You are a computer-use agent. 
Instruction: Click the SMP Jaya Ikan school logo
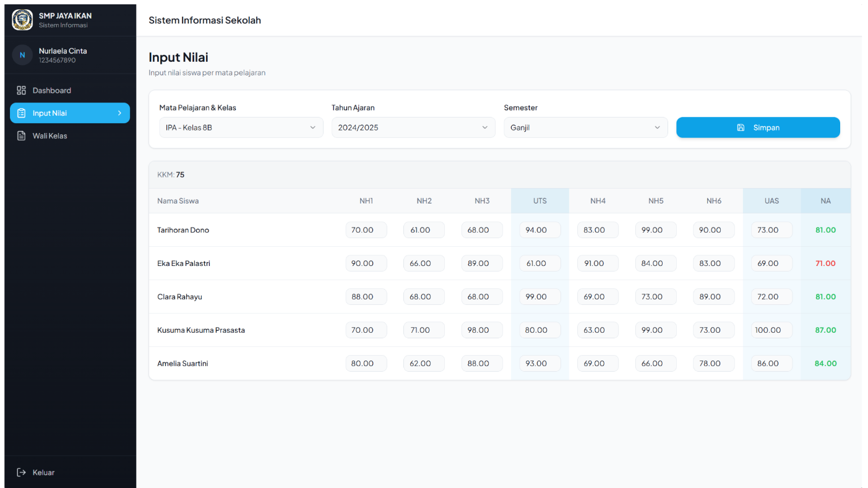22,20
